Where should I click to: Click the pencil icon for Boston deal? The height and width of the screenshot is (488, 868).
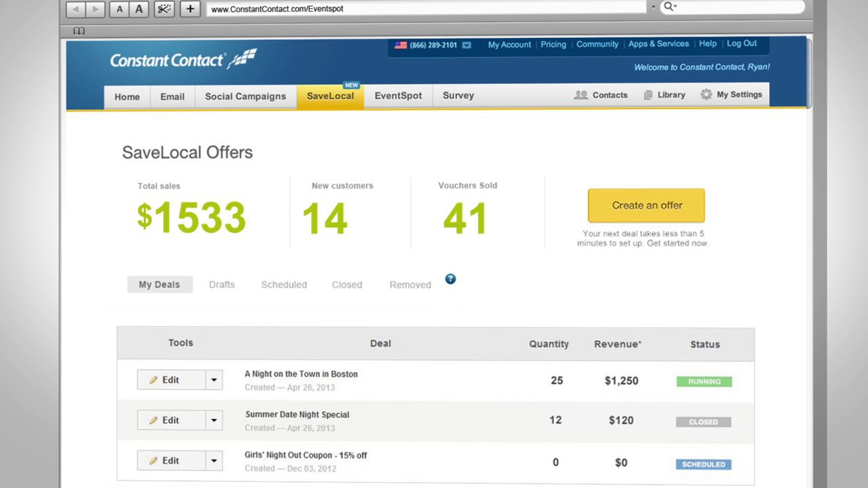click(154, 380)
